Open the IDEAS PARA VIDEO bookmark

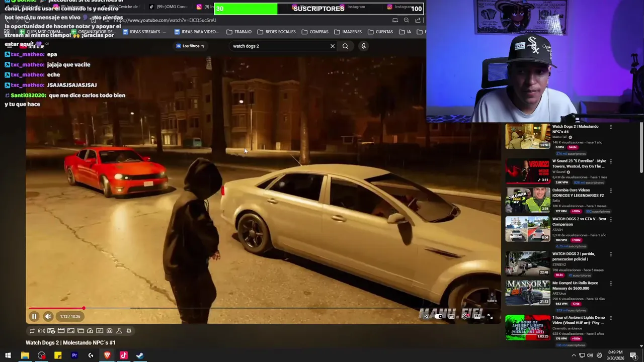(x=196, y=32)
